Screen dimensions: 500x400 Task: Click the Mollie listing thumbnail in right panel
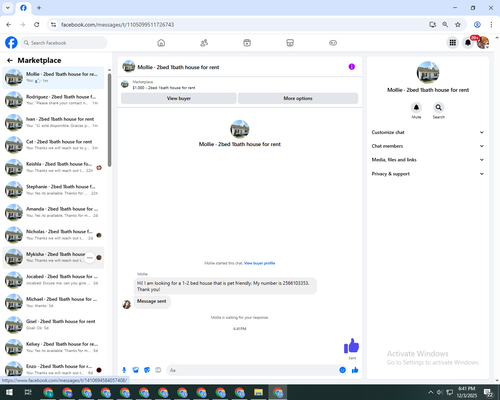428,72
